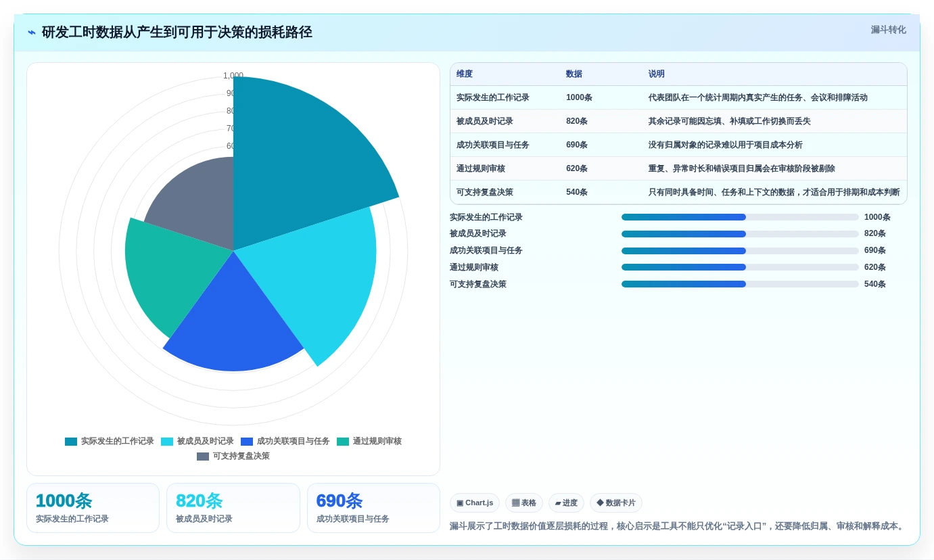Click description starting 重复、异常时长
The height and width of the screenshot is (560, 934).
point(742,168)
